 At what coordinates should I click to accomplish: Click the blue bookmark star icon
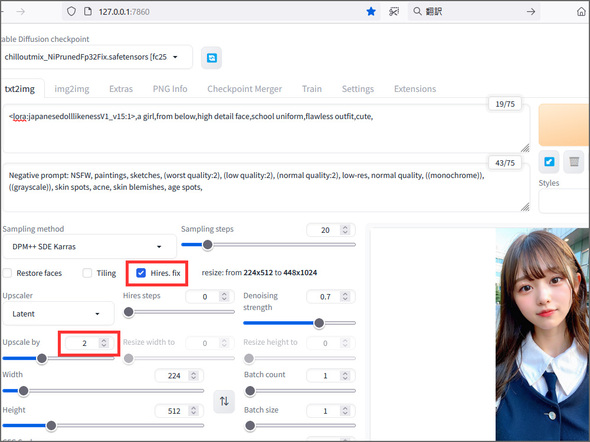point(371,12)
